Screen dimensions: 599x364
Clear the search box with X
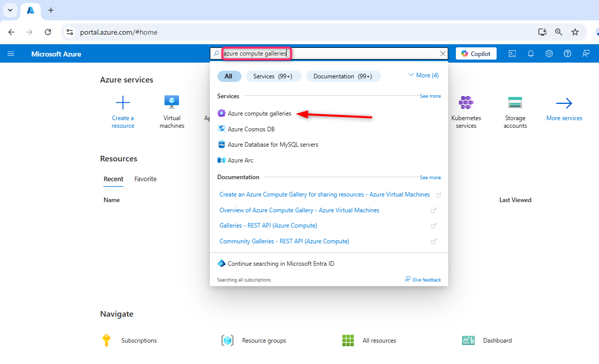(x=442, y=53)
